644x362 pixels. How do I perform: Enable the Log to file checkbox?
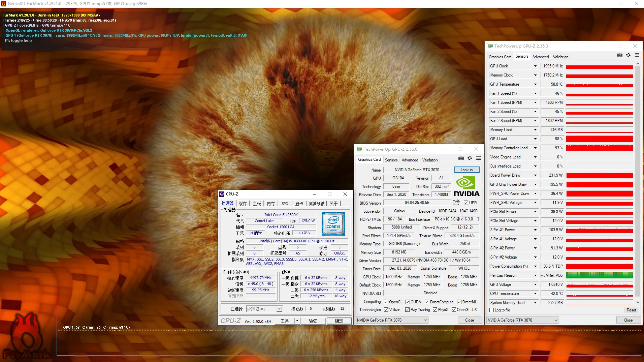coord(491,310)
